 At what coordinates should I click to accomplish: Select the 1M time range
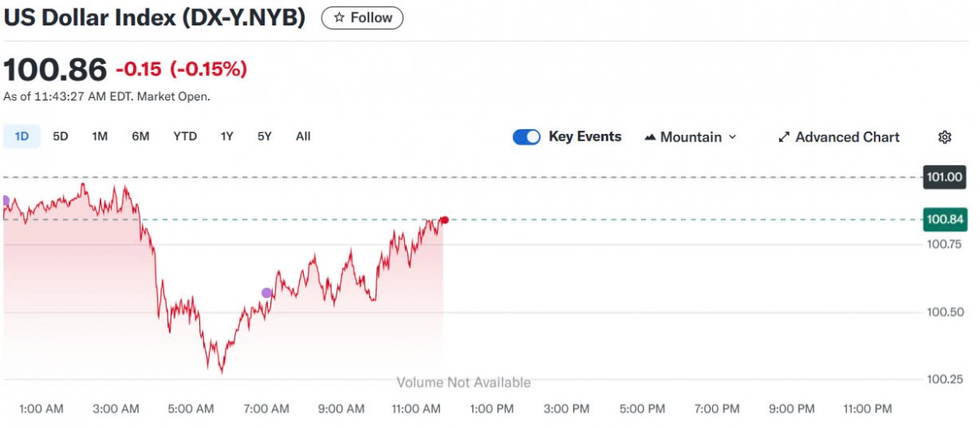[x=100, y=136]
